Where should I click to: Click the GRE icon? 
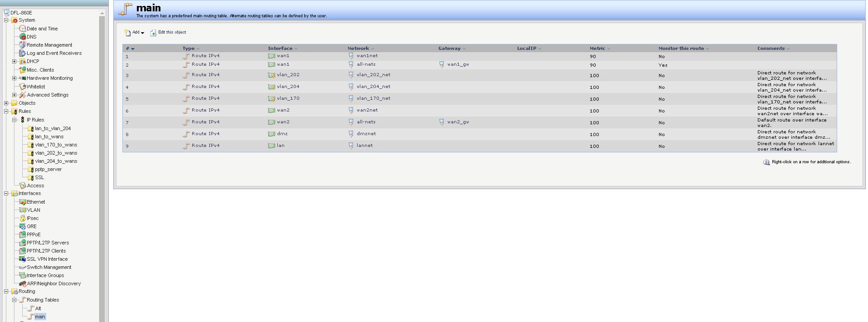click(22, 226)
